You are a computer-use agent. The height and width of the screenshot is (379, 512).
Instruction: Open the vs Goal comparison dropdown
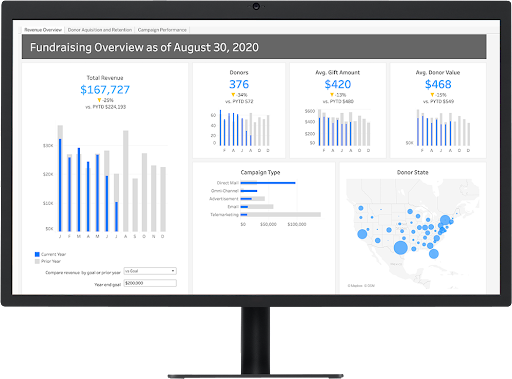point(150,271)
